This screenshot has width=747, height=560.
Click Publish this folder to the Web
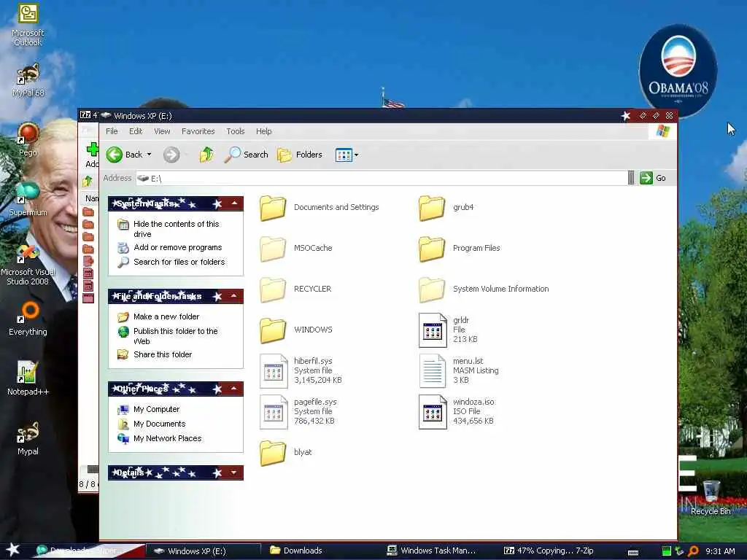point(175,335)
